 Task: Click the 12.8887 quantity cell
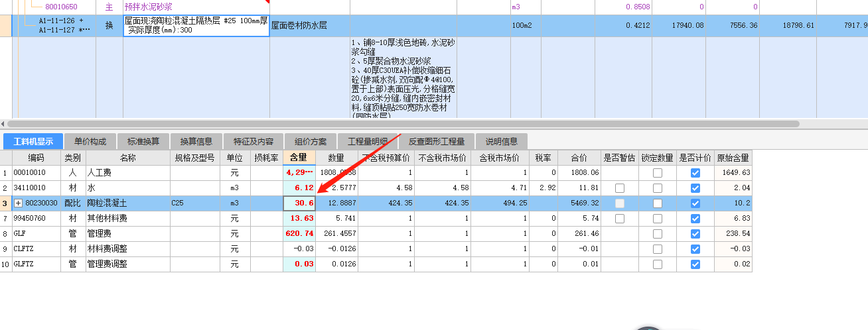pyautogui.click(x=336, y=203)
